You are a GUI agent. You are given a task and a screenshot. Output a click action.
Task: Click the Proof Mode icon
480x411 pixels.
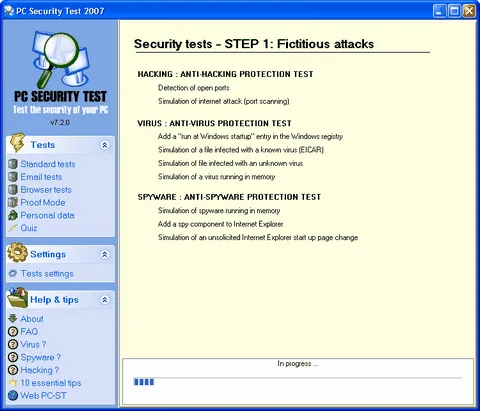pyautogui.click(x=13, y=202)
